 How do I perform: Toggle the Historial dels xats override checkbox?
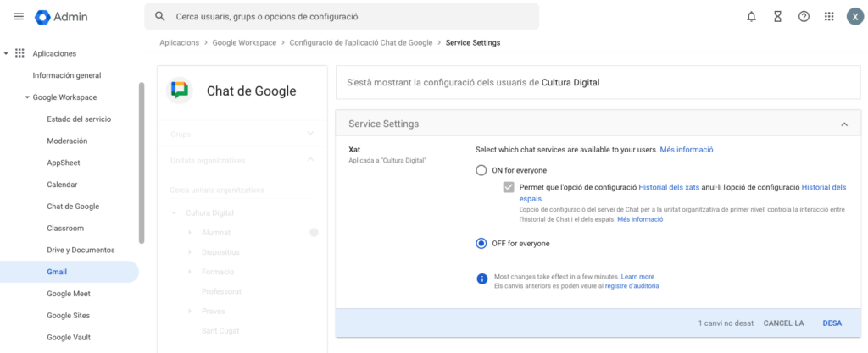508,187
